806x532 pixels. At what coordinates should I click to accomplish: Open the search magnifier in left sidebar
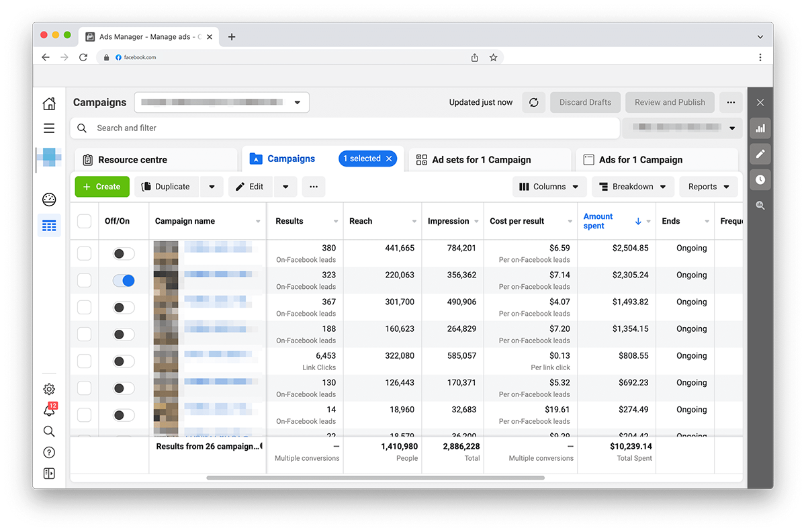tap(49, 431)
